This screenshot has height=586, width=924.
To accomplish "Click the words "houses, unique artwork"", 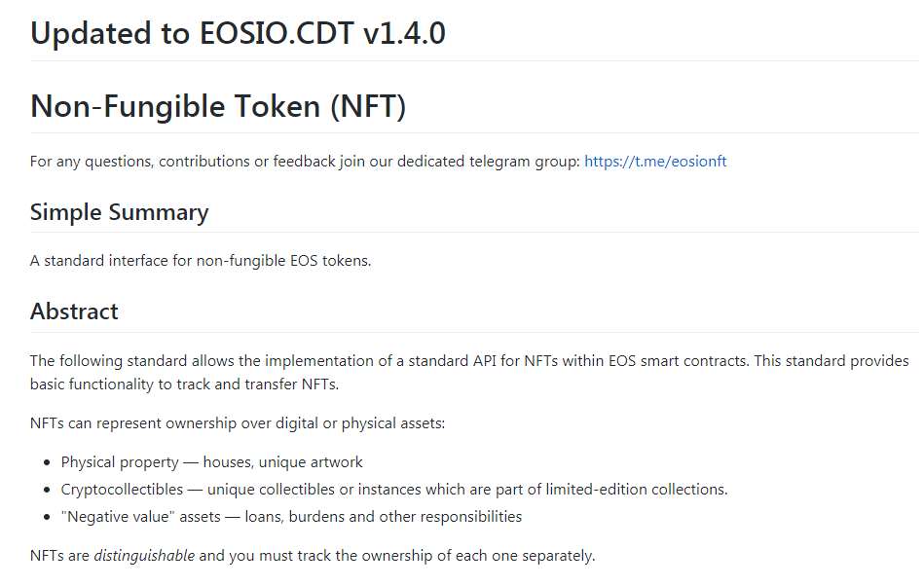I will 282,462.
